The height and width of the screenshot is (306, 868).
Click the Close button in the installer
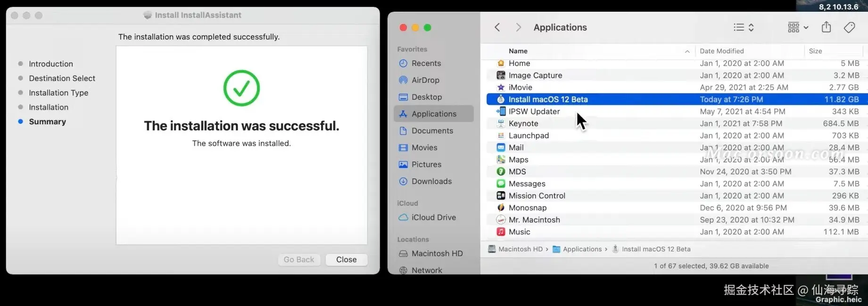tap(346, 259)
